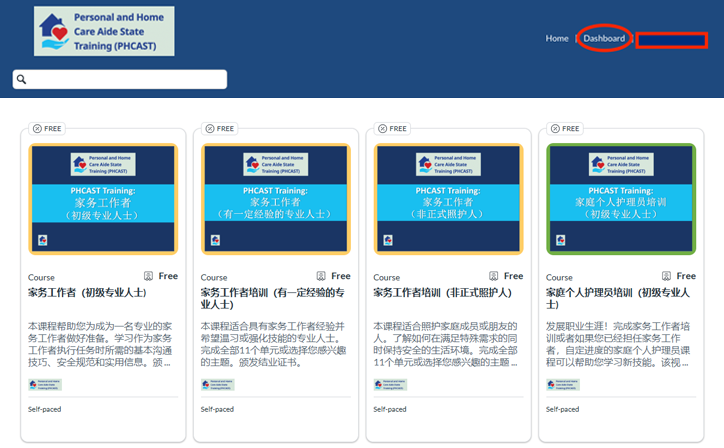Click provider logo at bottom of 有一定经验的专业人士 card
Screen dimensions: 724x448
[x=219, y=384]
